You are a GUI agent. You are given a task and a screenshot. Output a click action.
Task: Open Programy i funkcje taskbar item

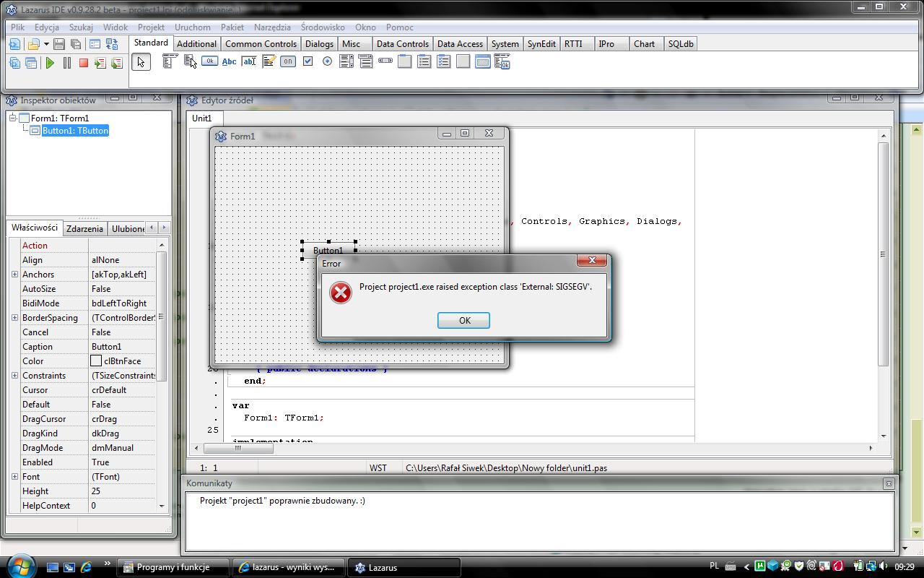tap(173, 567)
